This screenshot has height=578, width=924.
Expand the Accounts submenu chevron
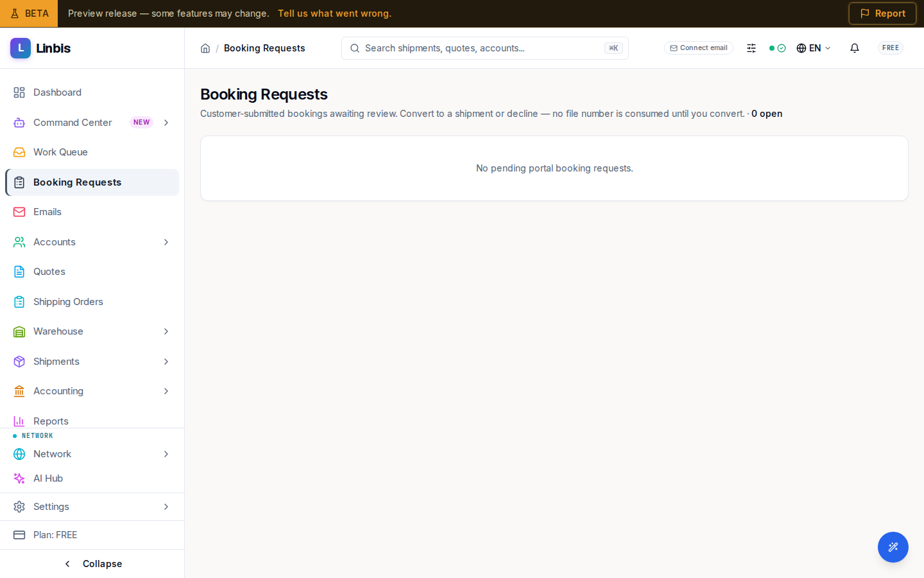tap(166, 242)
